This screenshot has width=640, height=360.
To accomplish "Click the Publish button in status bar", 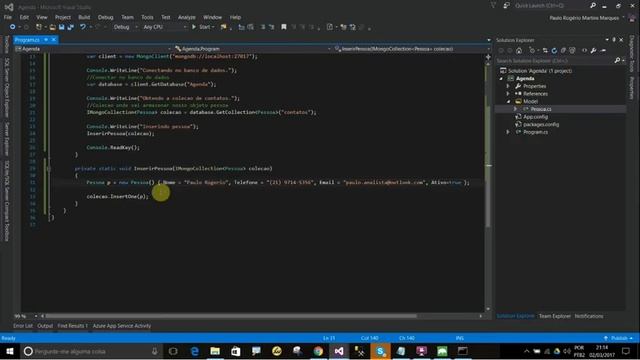I will coord(618,338).
